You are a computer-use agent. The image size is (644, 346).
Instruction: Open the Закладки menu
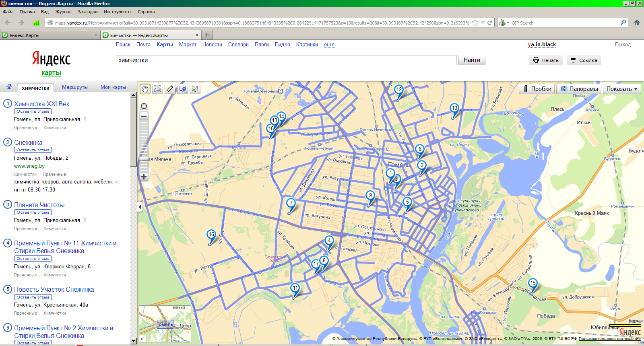(87, 12)
